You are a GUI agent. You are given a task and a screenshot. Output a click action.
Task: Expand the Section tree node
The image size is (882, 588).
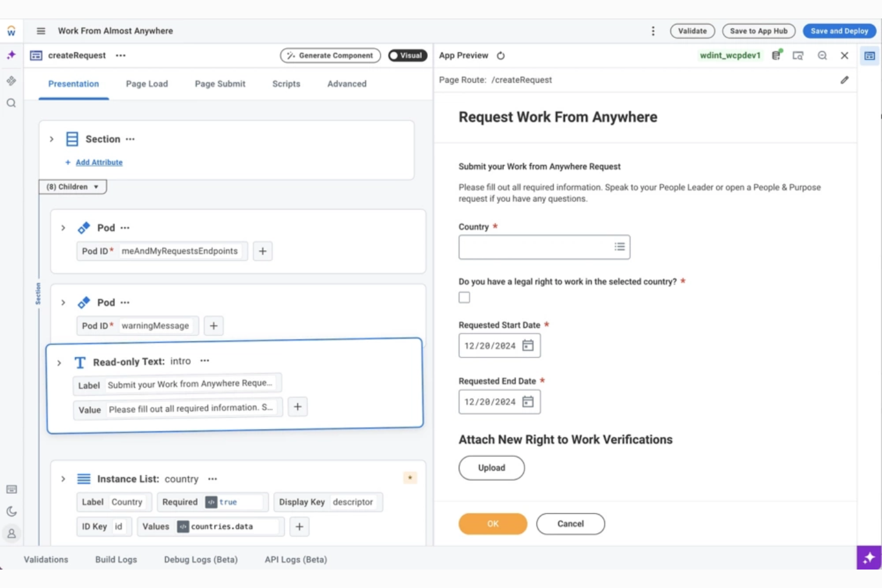click(51, 139)
